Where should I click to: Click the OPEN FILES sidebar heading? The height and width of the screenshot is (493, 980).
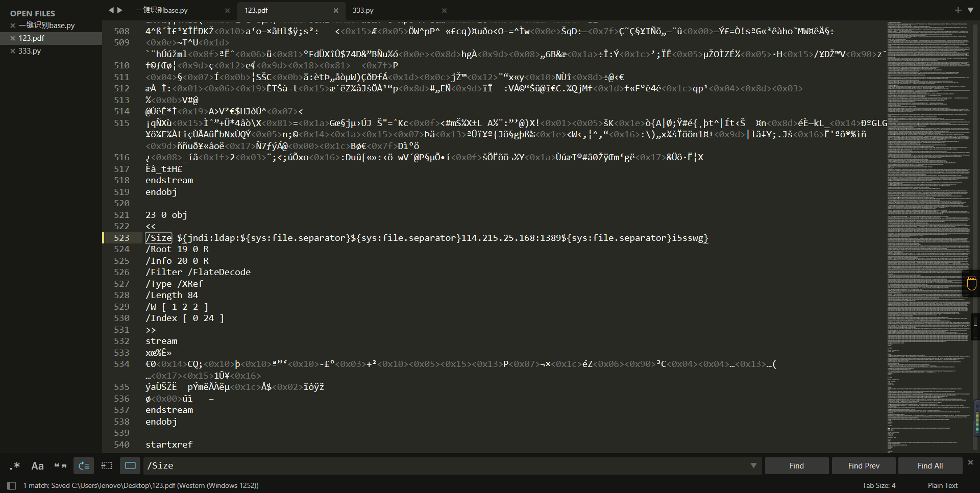tap(33, 13)
